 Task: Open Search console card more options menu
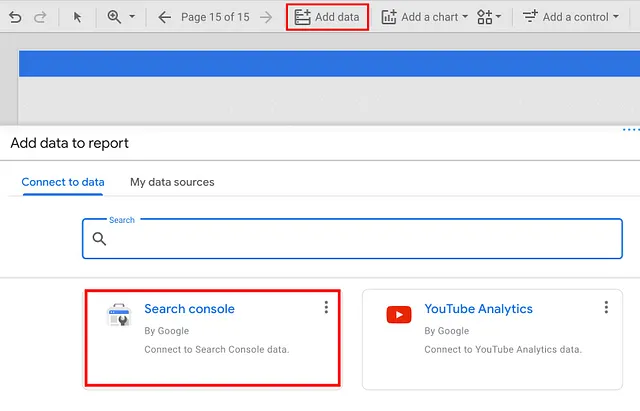(x=326, y=307)
